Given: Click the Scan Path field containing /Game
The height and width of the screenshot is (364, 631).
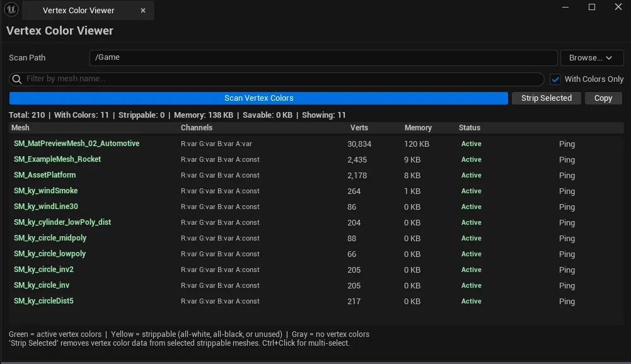Looking at the screenshot, I should click(x=323, y=57).
